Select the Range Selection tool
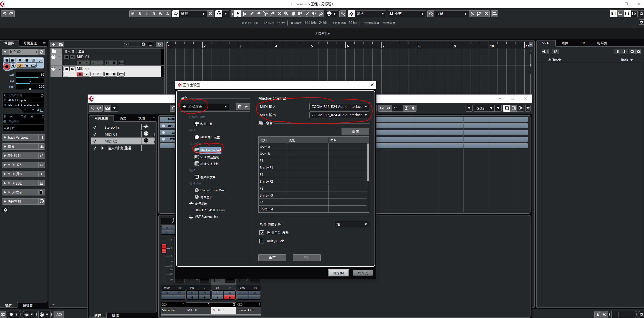The height and width of the screenshot is (318, 644). click(244, 14)
